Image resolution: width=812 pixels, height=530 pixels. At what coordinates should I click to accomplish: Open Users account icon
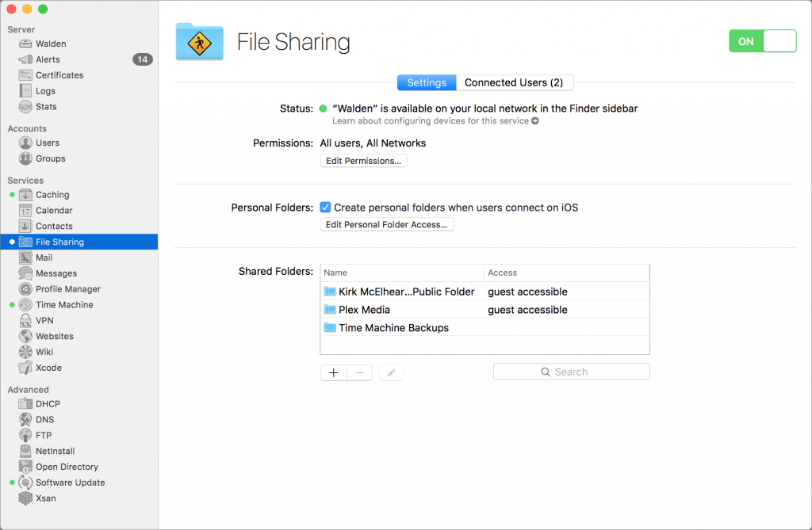coord(25,143)
